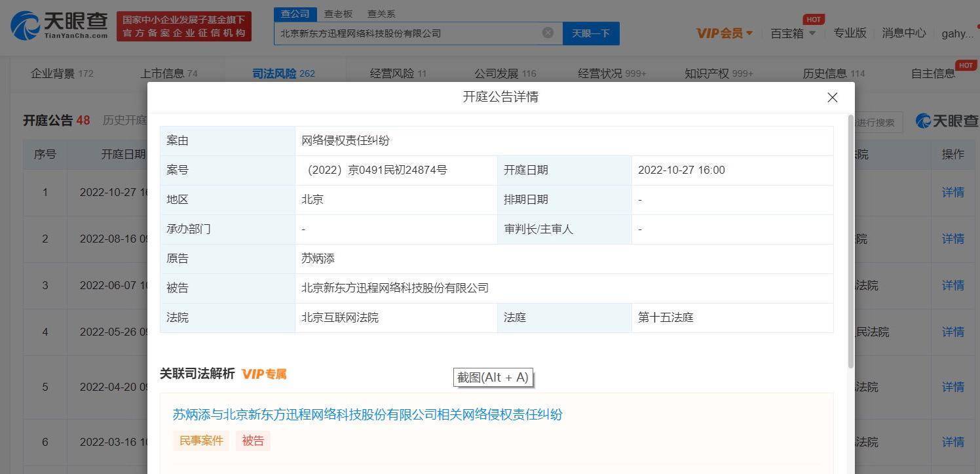This screenshot has height=474, width=980.
Task: Click the region value 北京
Action: [x=312, y=200]
